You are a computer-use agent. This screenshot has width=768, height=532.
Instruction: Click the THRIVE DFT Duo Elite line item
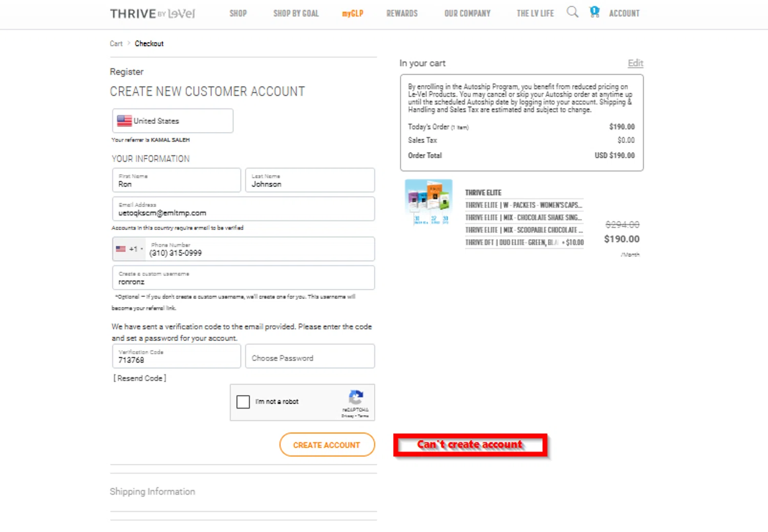(x=524, y=242)
